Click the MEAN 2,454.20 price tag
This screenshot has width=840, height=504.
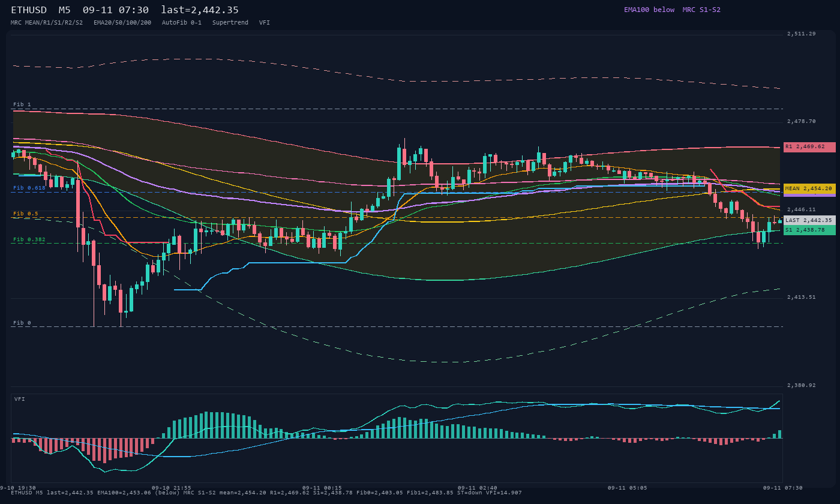(809, 188)
